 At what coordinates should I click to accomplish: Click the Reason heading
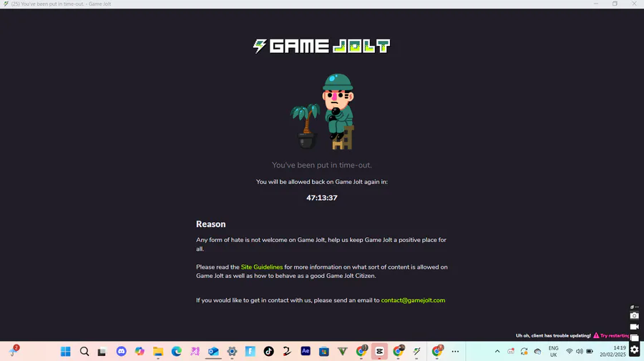(210, 224)
